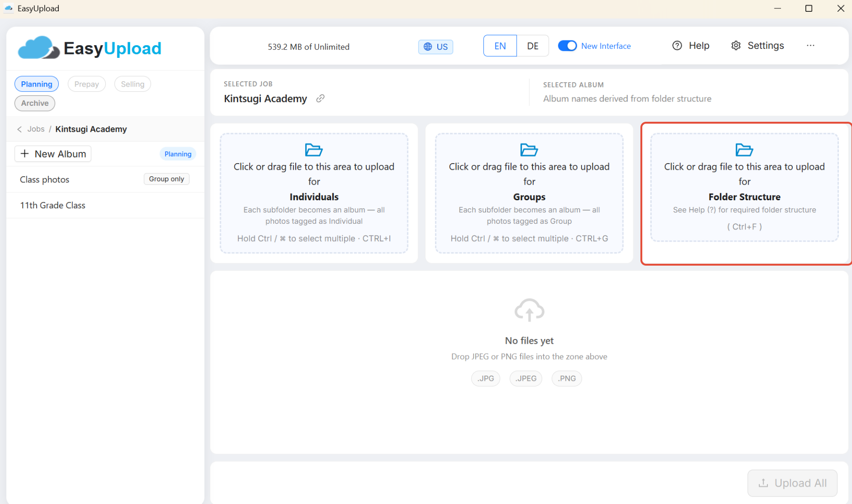This screenshot has width=852, height=504.
Task: Click the Settings gear icon
Action: [x=736, y=46]
